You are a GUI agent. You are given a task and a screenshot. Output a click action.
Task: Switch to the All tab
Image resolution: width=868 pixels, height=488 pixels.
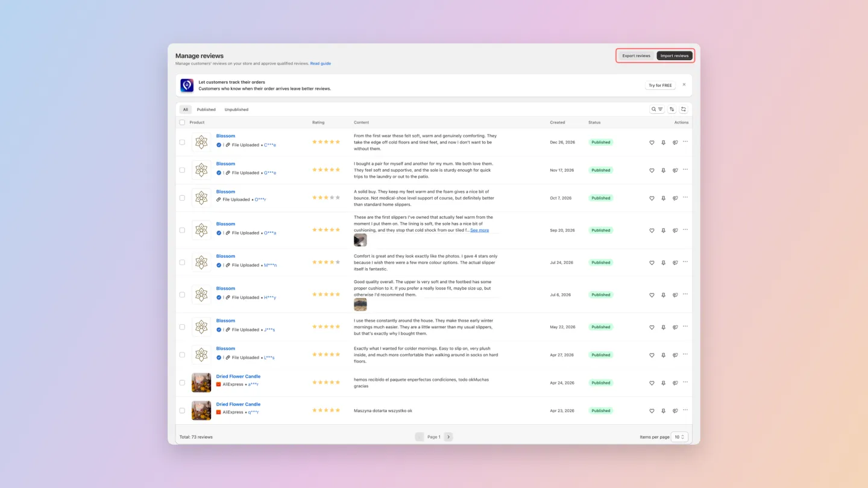coord(186,110)
